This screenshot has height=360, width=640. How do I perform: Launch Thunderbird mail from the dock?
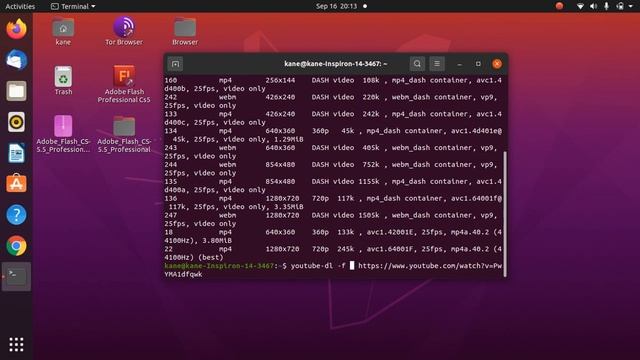(16, 60)
